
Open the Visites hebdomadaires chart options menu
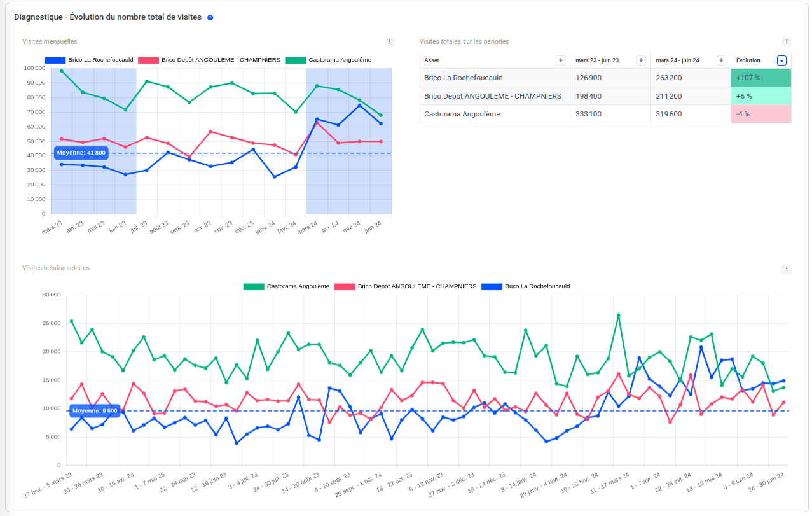(787, 269)
